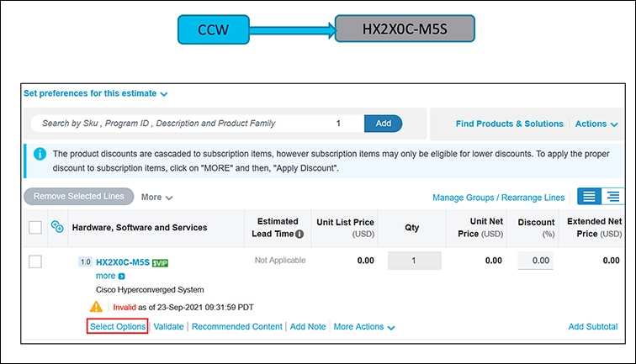This screenshot has height=364, width=636.
Task: Open the More menu beside Remove Selected Lines
Action: tap(157, 197)
